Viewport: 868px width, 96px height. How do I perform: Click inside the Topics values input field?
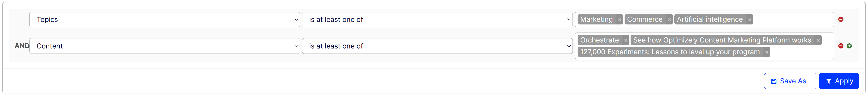pos(792,20)
